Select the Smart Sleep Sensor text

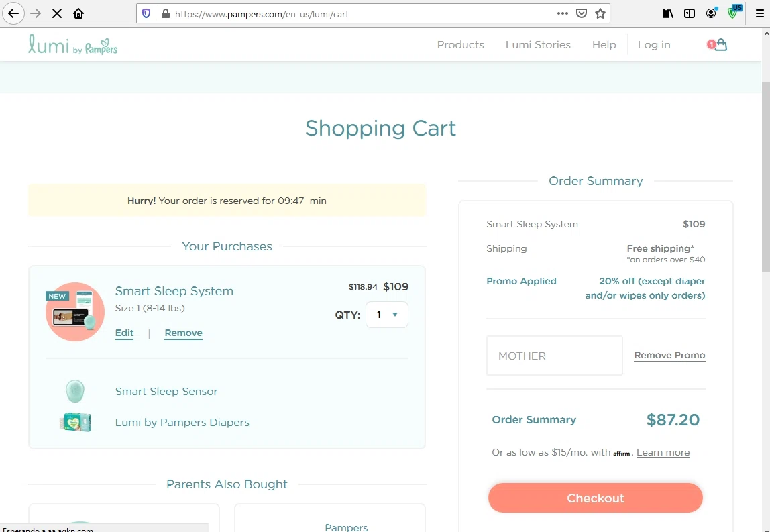(166, 392)
